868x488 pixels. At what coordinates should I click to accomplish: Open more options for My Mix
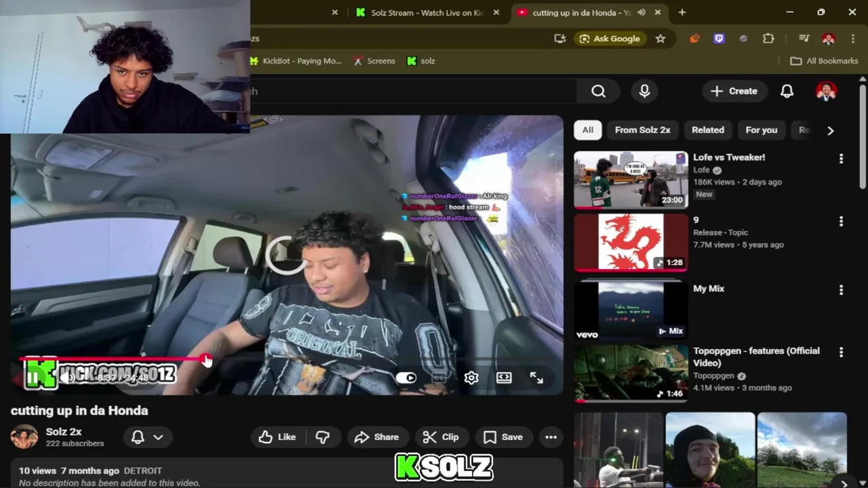pos(841,290)
